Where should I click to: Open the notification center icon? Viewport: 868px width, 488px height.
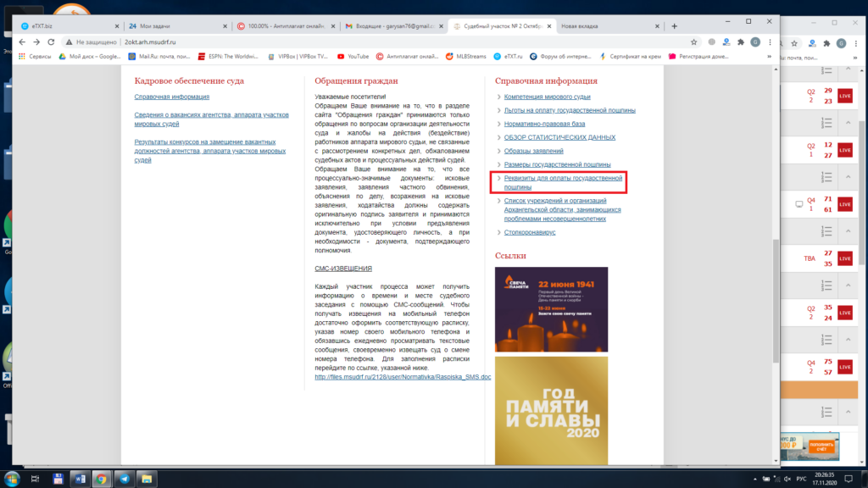(849, 480)
